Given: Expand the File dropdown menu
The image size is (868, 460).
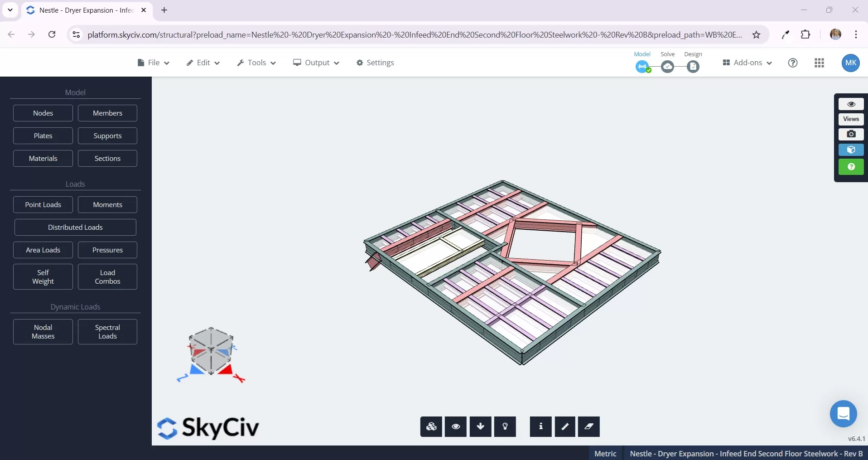Looking at the screenshot, I should (x=153, y=63).
